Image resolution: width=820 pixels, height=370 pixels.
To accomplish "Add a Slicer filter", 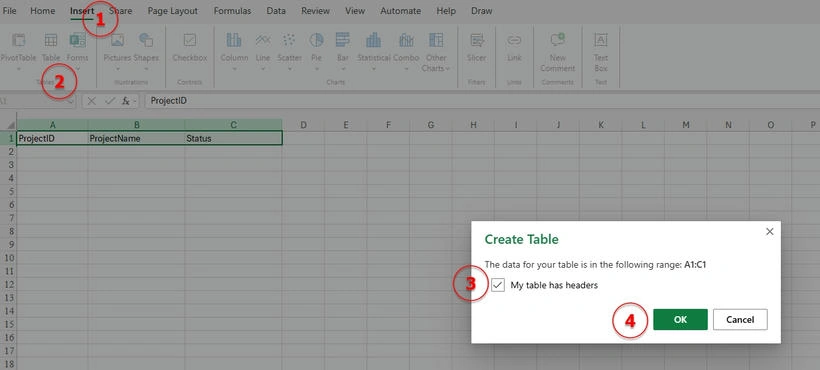I will (x=476, y=48).
